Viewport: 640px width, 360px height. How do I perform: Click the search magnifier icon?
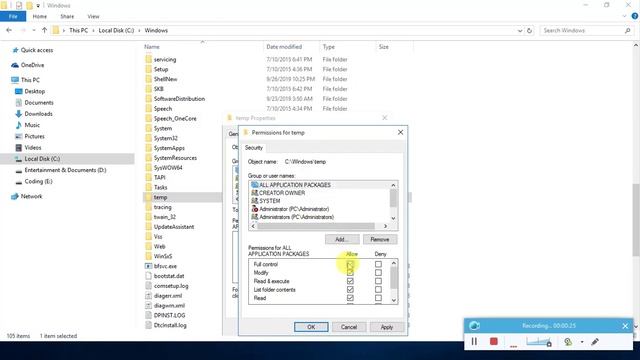pos(627,31)
